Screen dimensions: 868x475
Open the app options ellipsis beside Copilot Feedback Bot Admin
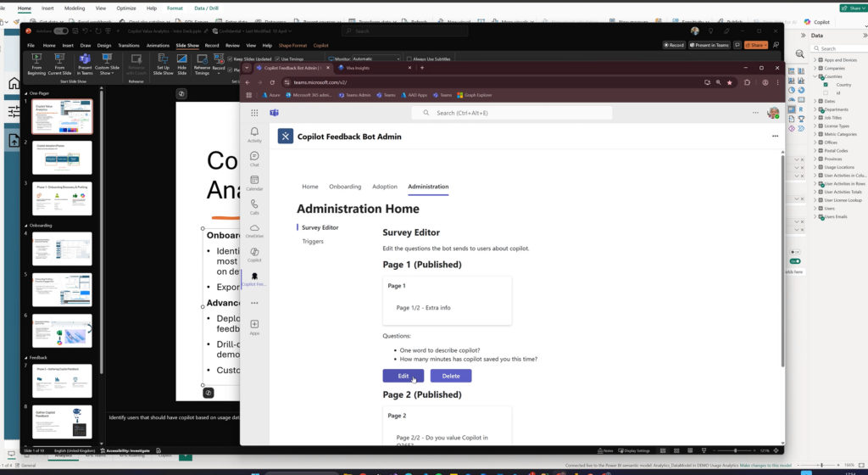coord(775,137)
